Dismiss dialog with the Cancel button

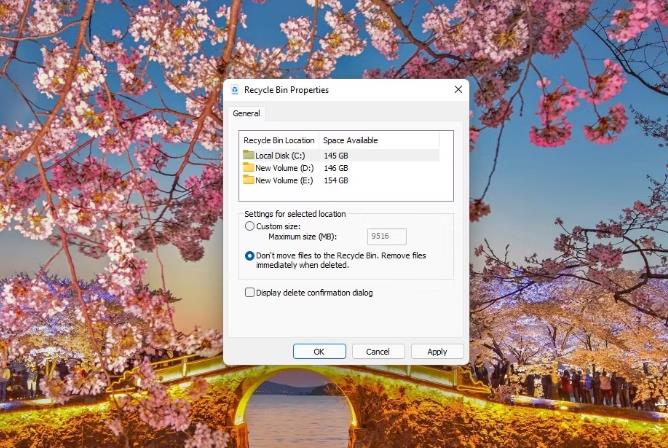(378, 352)
